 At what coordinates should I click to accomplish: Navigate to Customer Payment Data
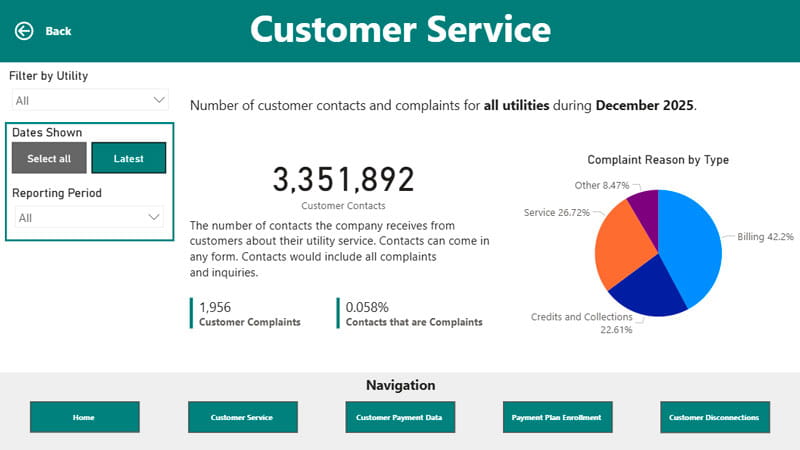(x=400, y=417)
